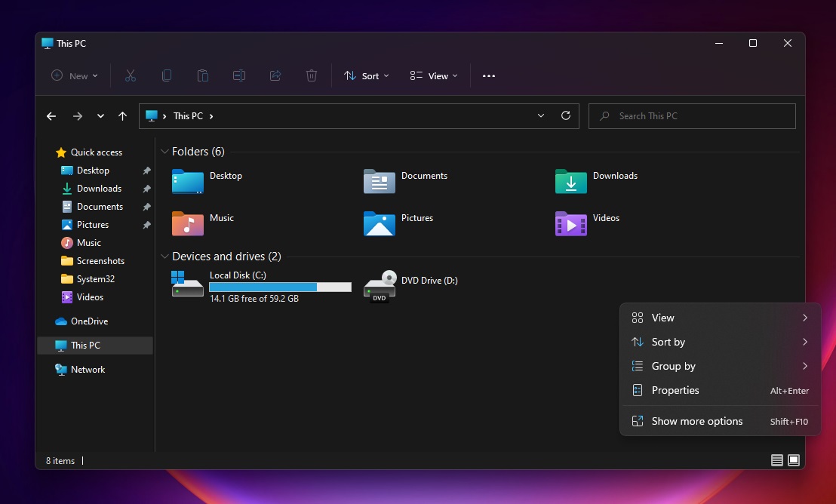Open the View submenu in context menu

pos(721,318)
